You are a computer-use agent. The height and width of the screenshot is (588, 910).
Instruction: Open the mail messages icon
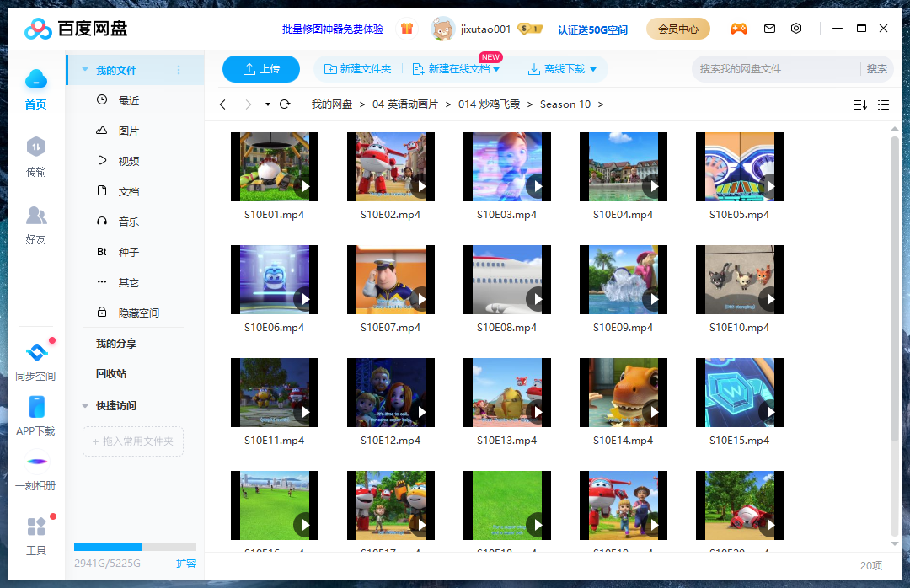769,29
